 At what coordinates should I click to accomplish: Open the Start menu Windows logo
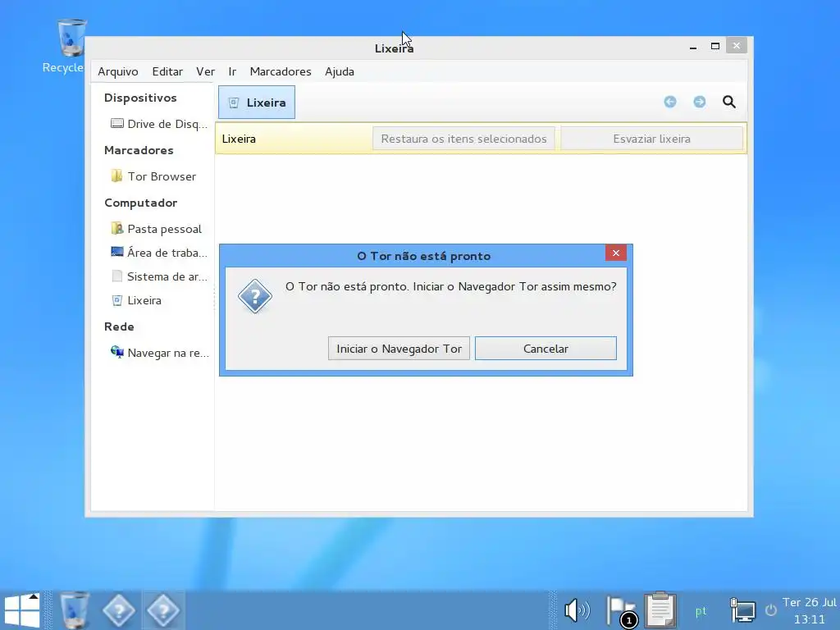pos(22,610)
